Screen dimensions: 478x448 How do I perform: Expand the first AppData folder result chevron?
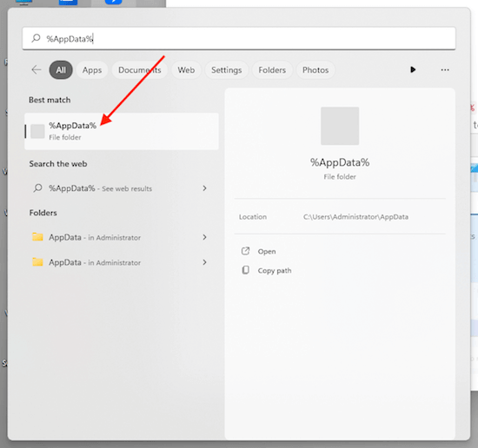coord(204,237)
